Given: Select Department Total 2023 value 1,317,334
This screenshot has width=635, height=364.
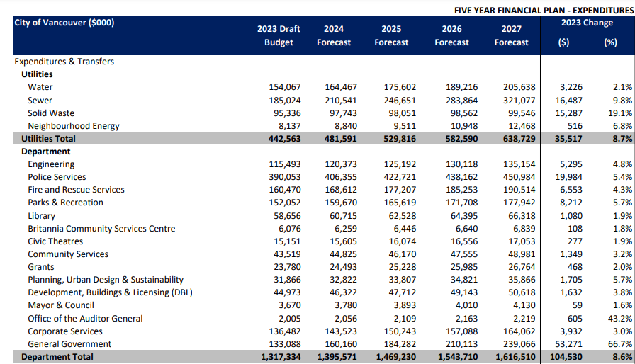Looking at the screenshot, I should pyautogui.click(x=281, y=357).
